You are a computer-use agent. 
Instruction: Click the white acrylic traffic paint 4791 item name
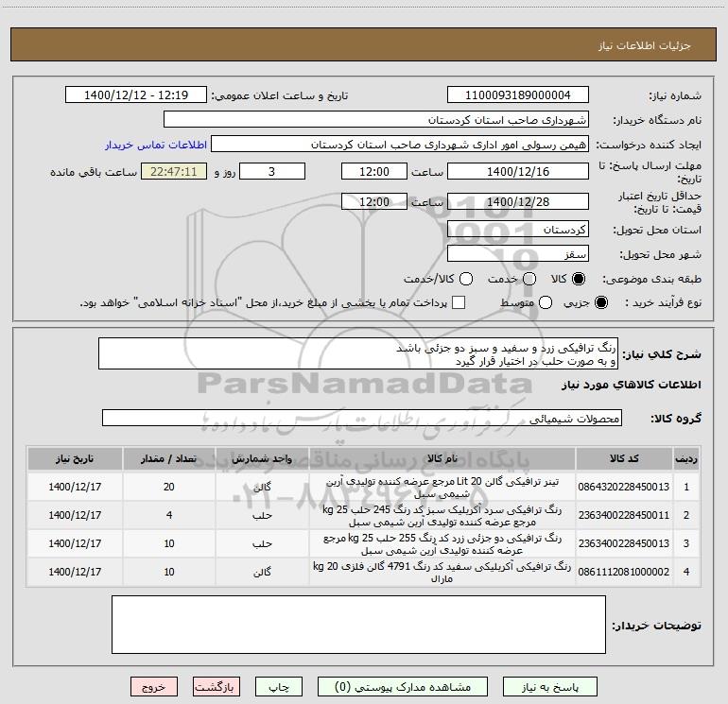point(442,573)
